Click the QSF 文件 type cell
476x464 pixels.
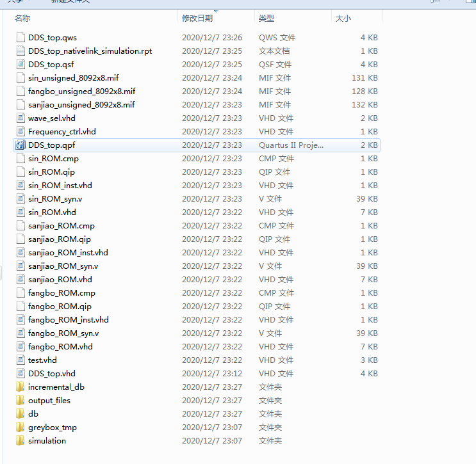tap(275, 64)
